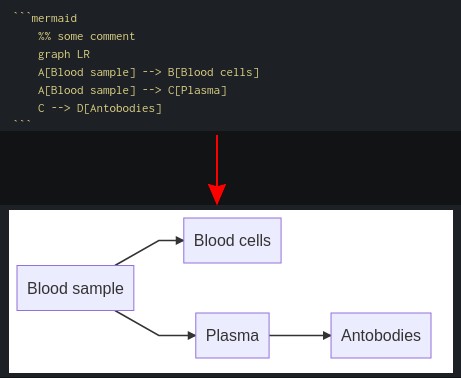Click the second 'A[Blood sample]' code text

point(87,90)
